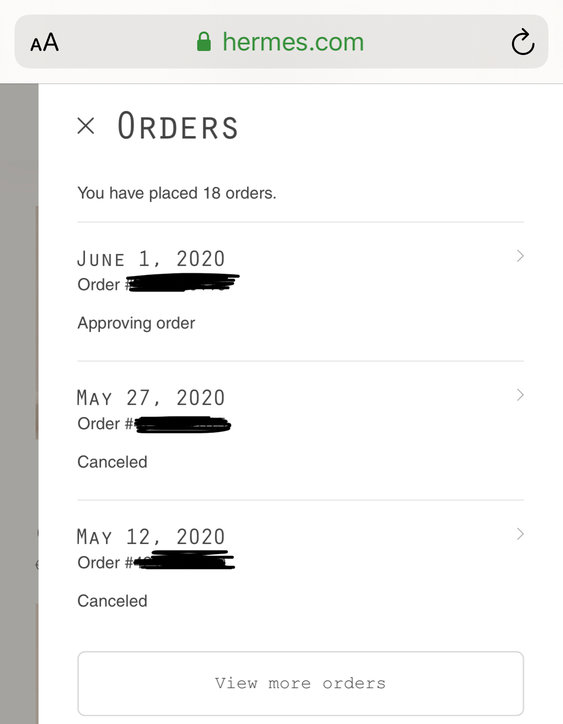The width and height of the screenshot is (563, 724).
Task: Select the Canceled status under May 12
Action: click(112, 601)
